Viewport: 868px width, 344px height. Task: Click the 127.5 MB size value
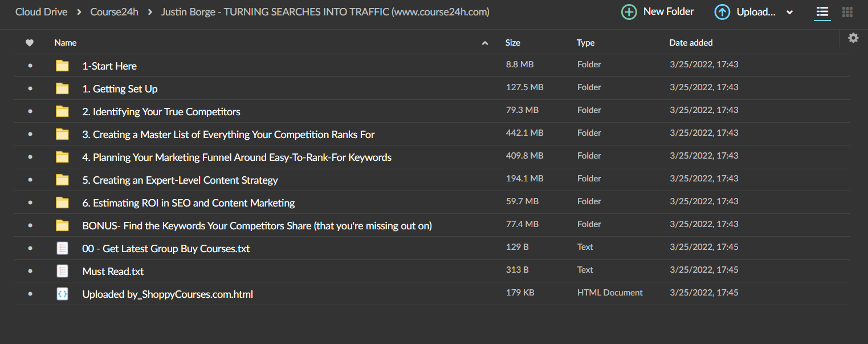point(525,87)
